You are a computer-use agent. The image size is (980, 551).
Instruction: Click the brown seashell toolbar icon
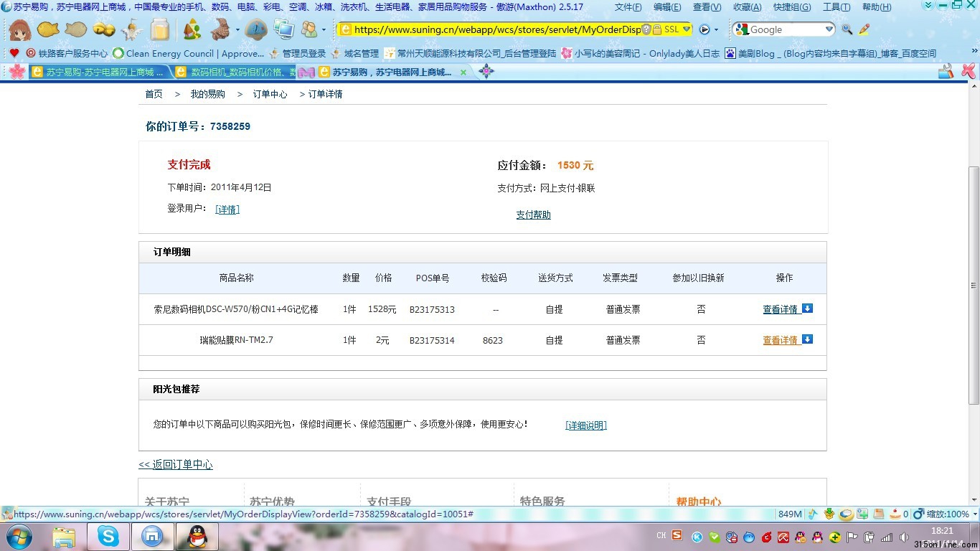coord(221,29)
